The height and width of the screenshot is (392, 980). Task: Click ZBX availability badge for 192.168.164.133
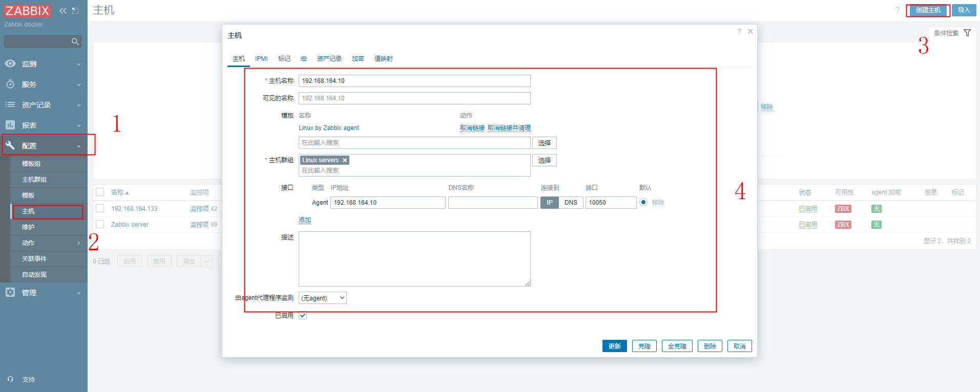click(x=843, y=209)
